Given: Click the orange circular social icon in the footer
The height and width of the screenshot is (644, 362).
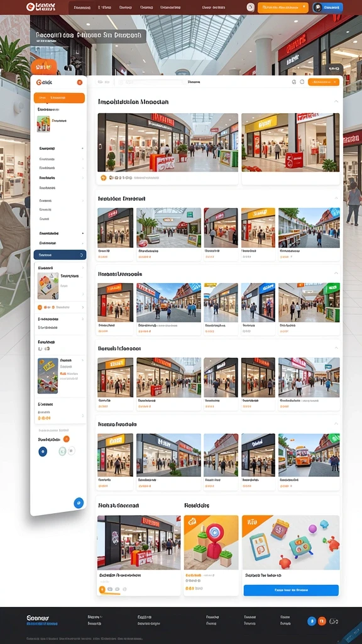Looking at the screenshot, I should pos(322,621).
